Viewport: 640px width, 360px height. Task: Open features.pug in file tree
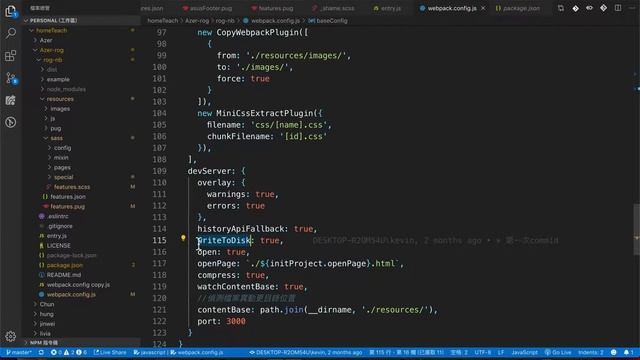pos(67,207)
